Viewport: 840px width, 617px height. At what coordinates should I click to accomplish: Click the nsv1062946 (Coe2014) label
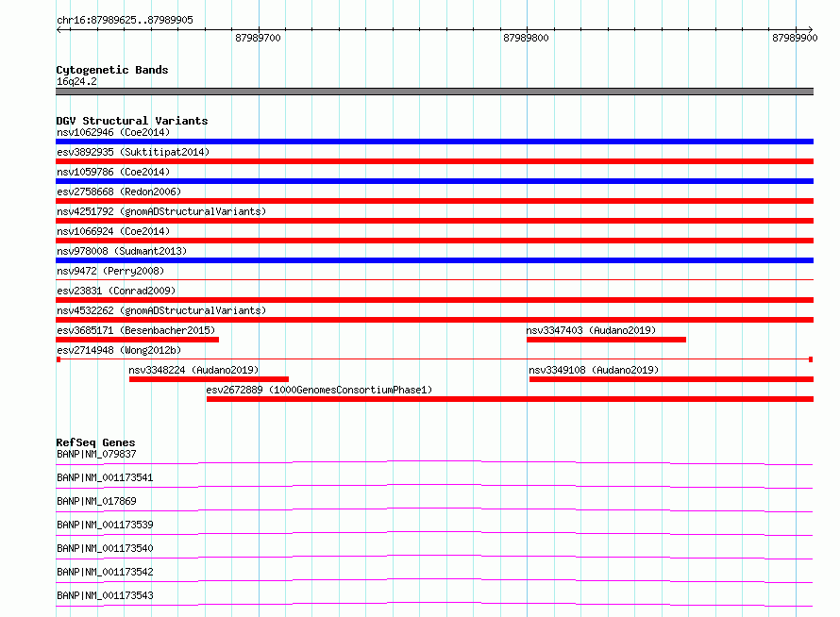[113, 132]
